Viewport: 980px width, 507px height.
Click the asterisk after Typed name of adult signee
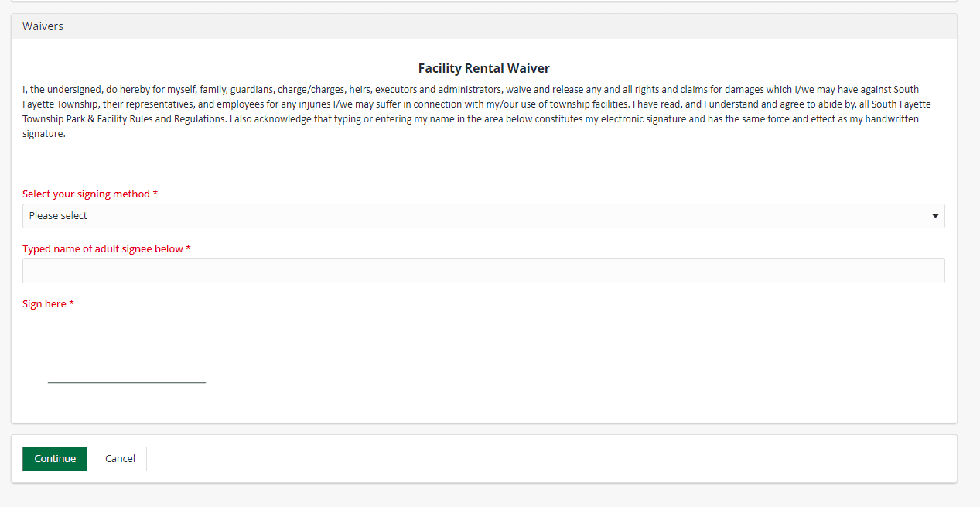[188, 249]
